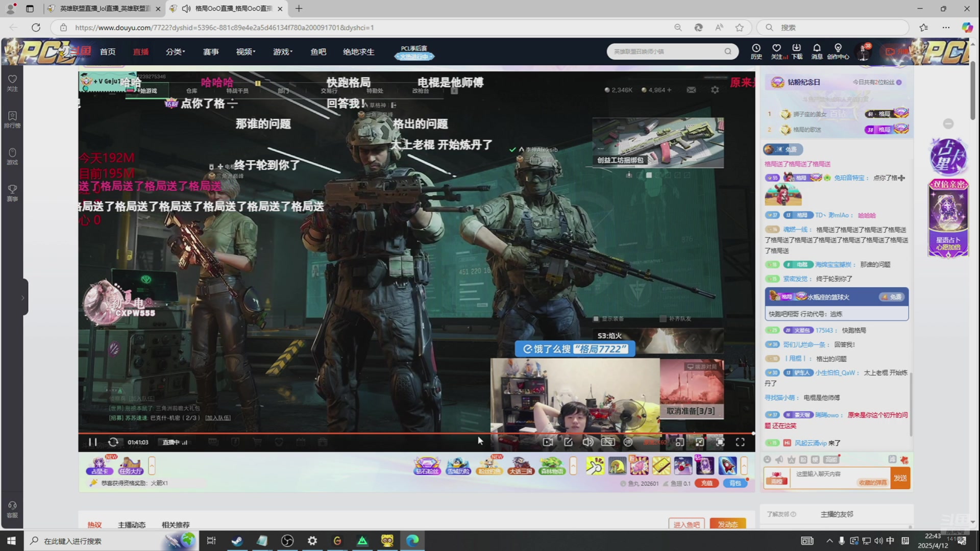
Task: Open 收藏的弹幕 saved danmaku
Action: pos(872,482)
